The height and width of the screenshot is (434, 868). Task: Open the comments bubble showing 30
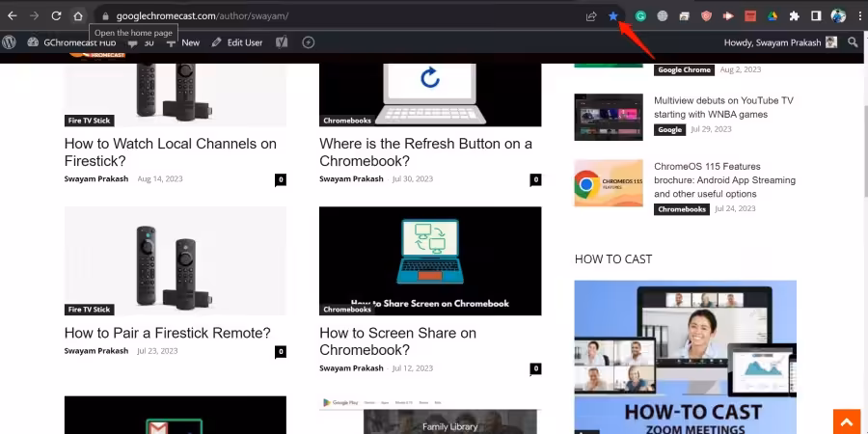141,42
